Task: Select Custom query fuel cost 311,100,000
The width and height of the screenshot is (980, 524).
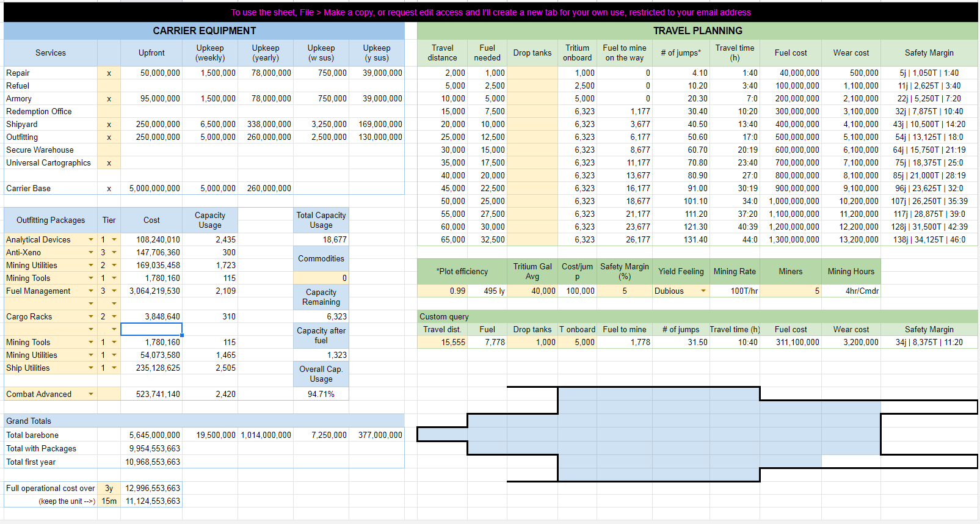Action: click(791, 343)
